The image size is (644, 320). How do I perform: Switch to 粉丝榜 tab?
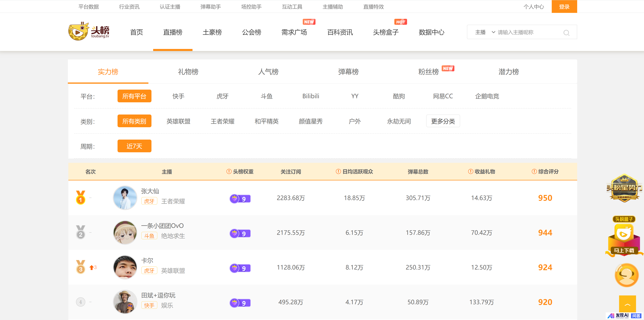[428, 72]
